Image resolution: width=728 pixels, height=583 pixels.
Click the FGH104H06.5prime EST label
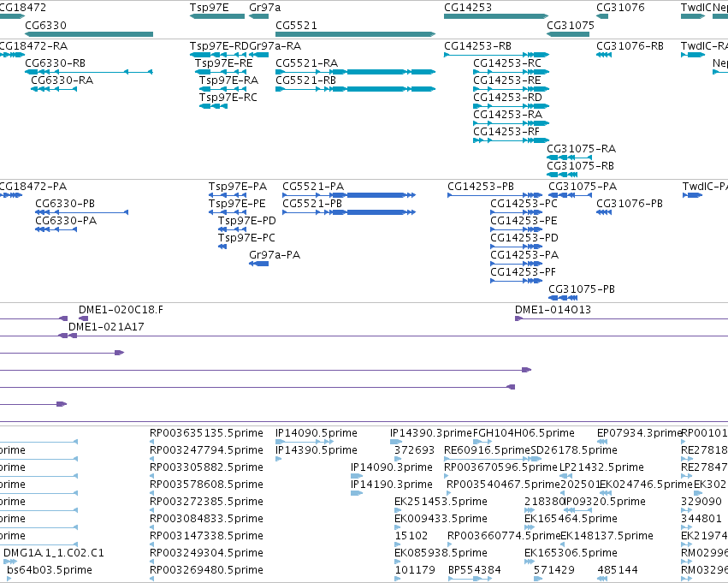coord(524,433)
